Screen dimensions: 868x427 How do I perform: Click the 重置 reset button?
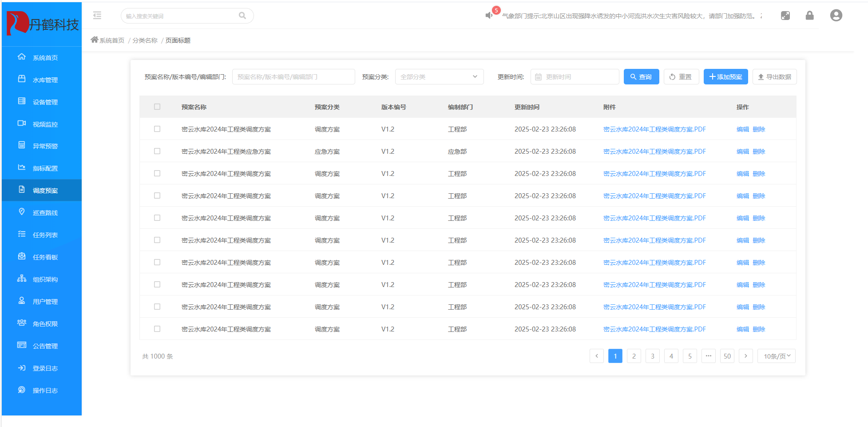(682, 77)
